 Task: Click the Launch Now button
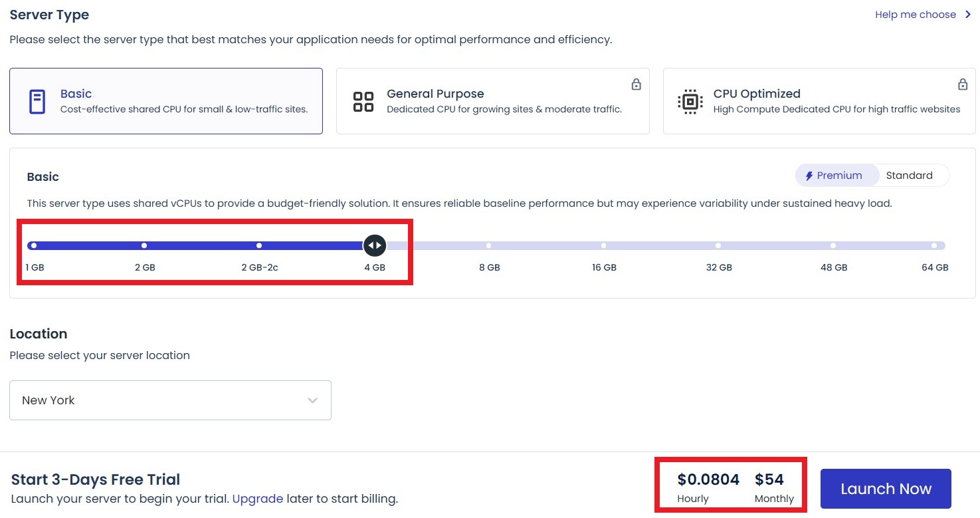tap(886, 488)
